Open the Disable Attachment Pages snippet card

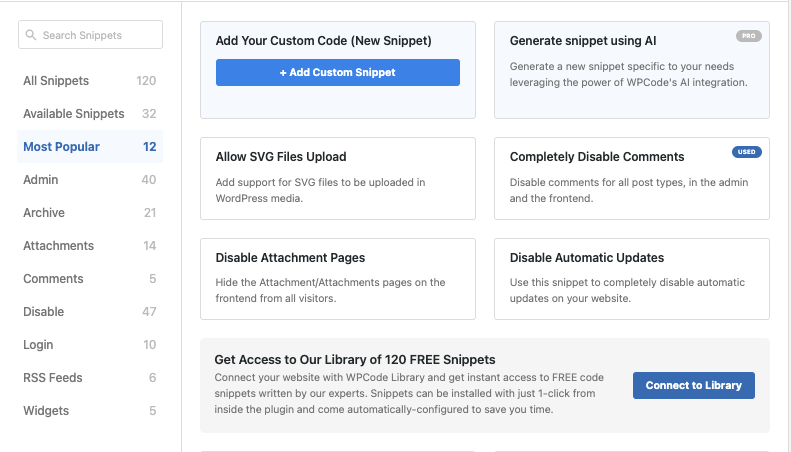pyautogui.click(x=338, y=279)
